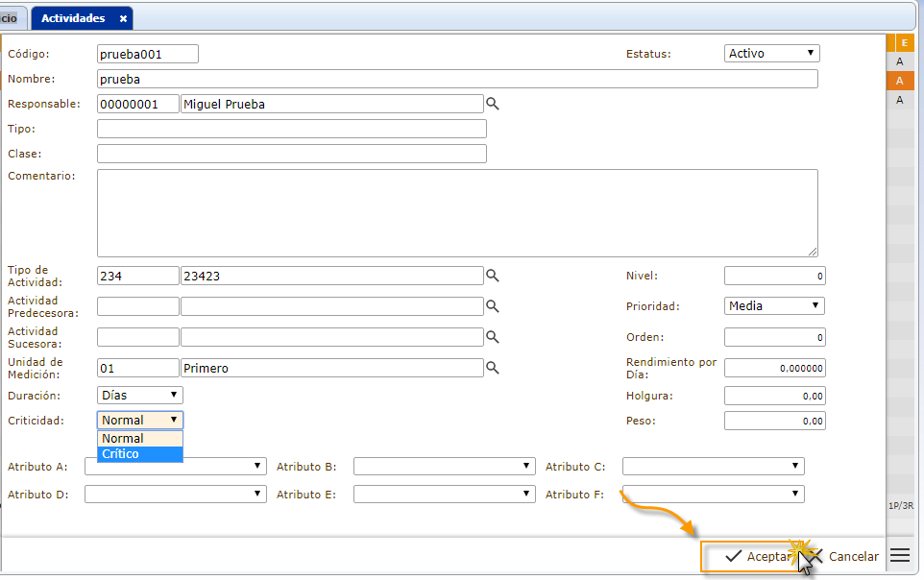Click the Holgura numeric field
924x580 pixels.
[x=774, y=395]
